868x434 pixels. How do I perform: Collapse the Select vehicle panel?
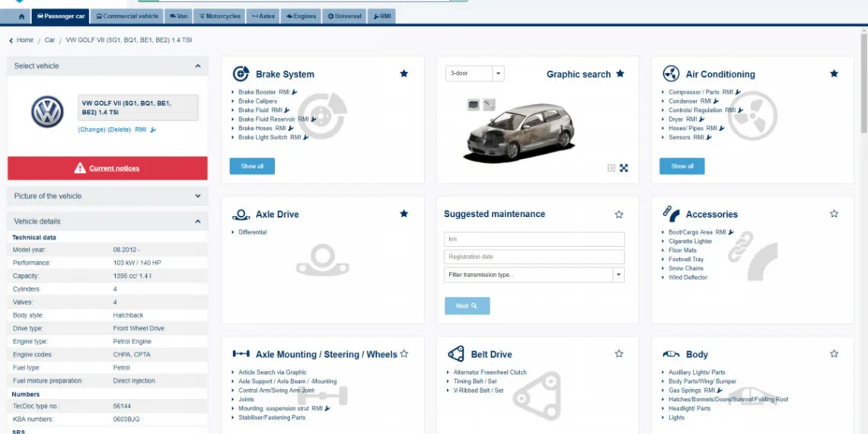point(198,66)
